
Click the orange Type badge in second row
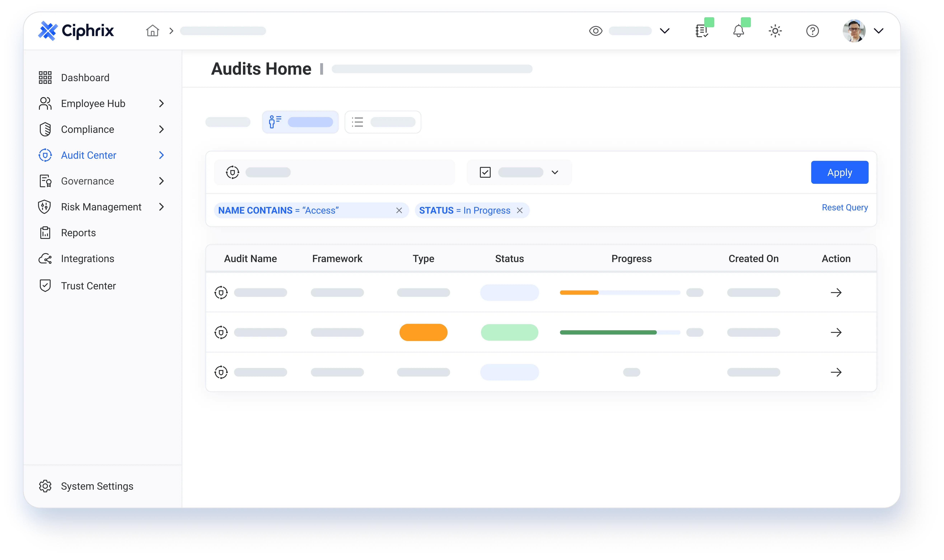(x=423, y=332)
